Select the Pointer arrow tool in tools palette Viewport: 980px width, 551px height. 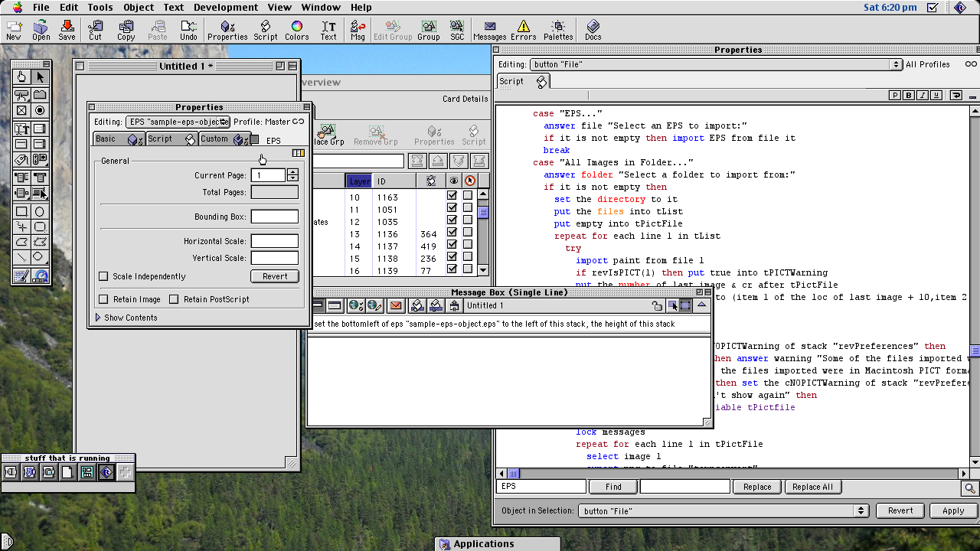40,77
